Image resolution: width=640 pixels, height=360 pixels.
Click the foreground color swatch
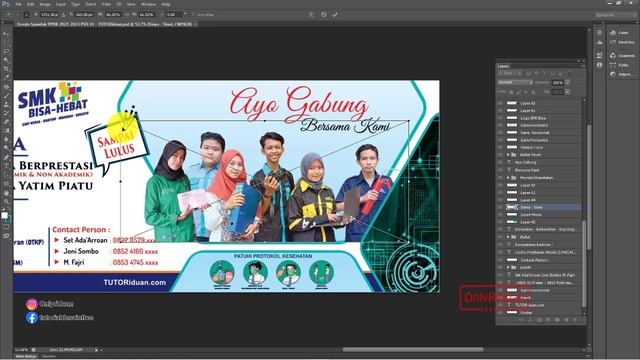(x=4, y=215)
